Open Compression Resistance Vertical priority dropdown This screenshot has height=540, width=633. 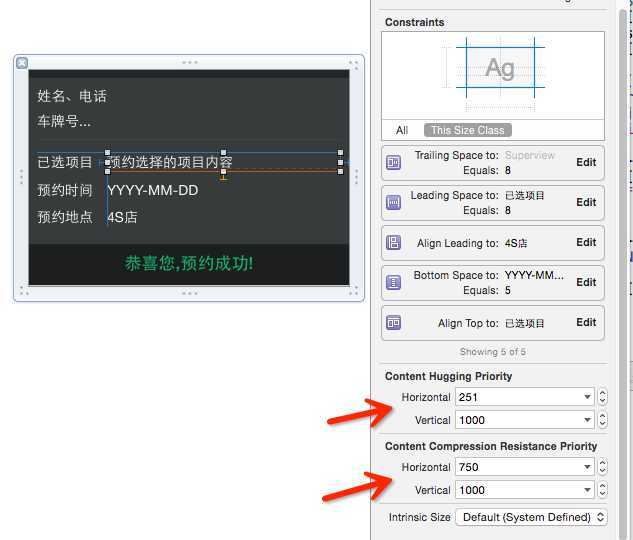pos(587,490)
